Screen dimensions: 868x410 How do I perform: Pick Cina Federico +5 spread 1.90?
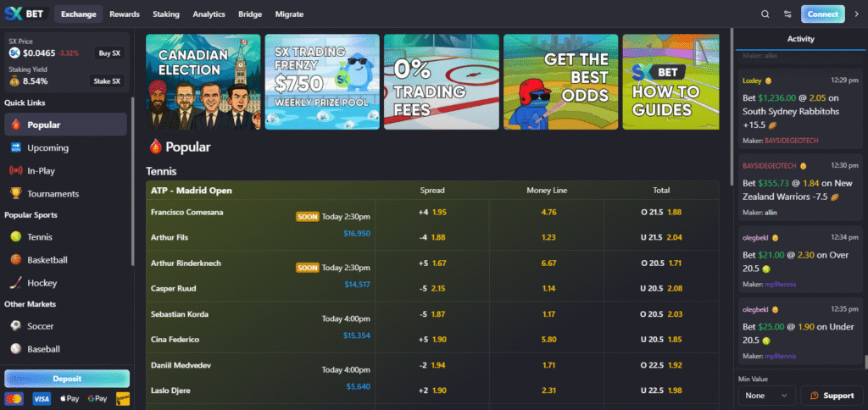point(432,339)
